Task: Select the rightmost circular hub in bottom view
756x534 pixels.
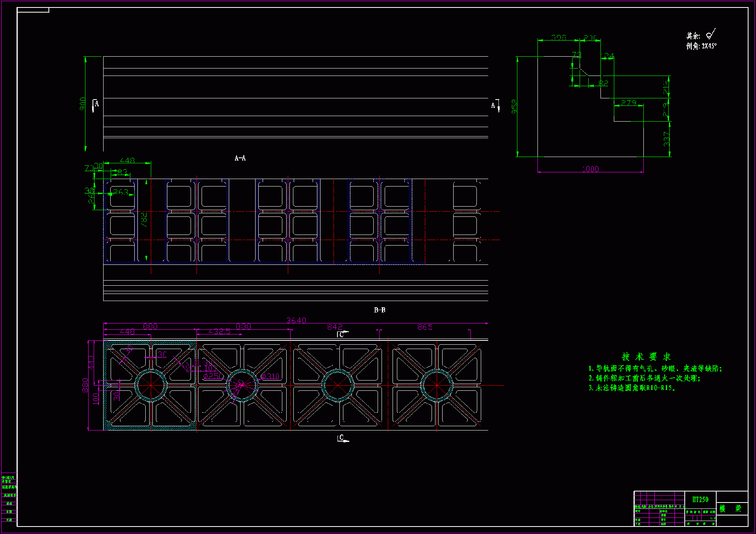Action: point(437,385)
